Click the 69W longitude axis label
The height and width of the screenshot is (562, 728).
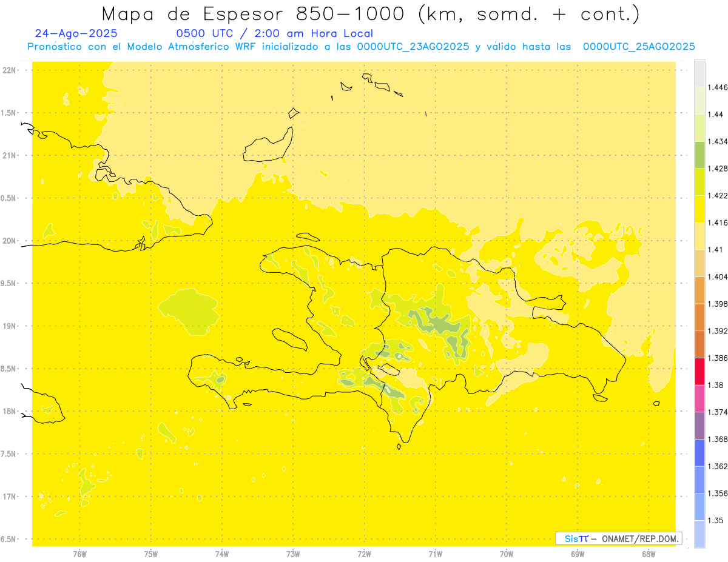pos(578,554)
